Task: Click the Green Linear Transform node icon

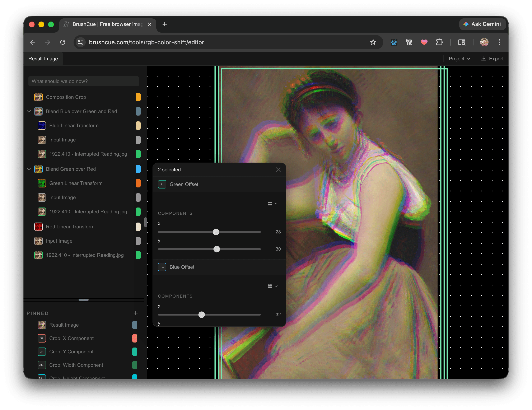Action: [42, 183]
